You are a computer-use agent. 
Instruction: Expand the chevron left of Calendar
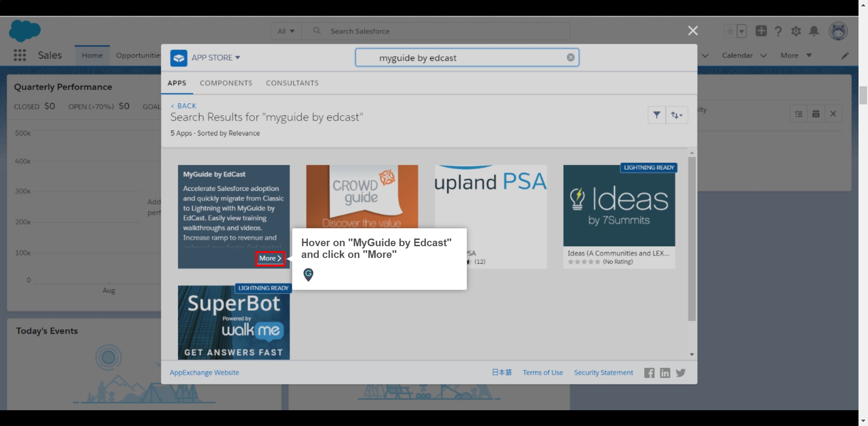coord(705,56)
